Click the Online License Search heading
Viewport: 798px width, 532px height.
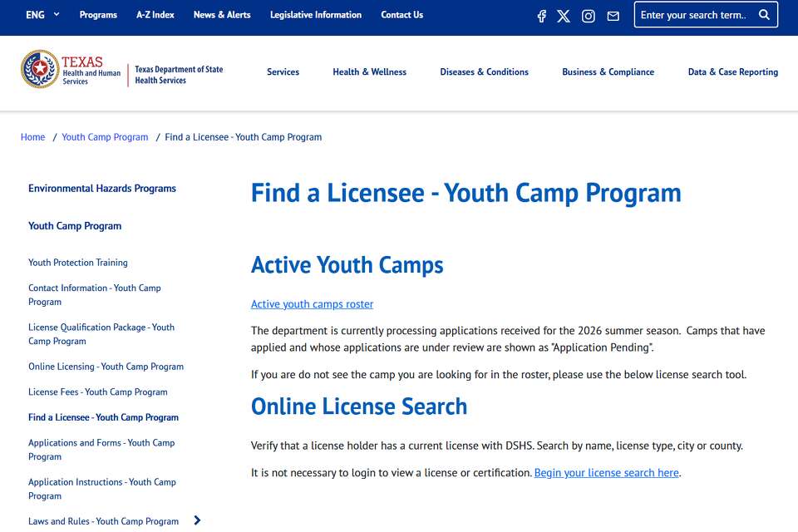(x=359, y=406)
